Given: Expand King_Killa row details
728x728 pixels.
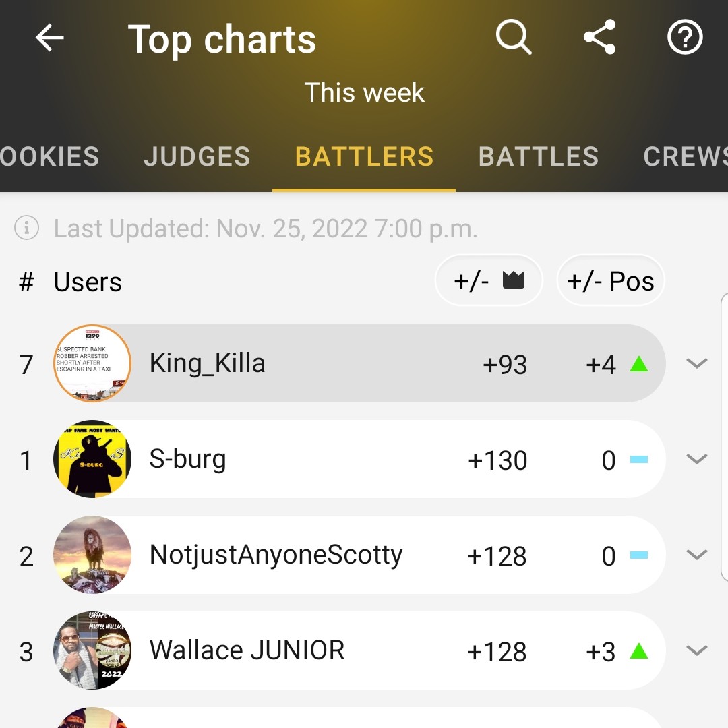Looking at the screenshot, I should 697,363.
